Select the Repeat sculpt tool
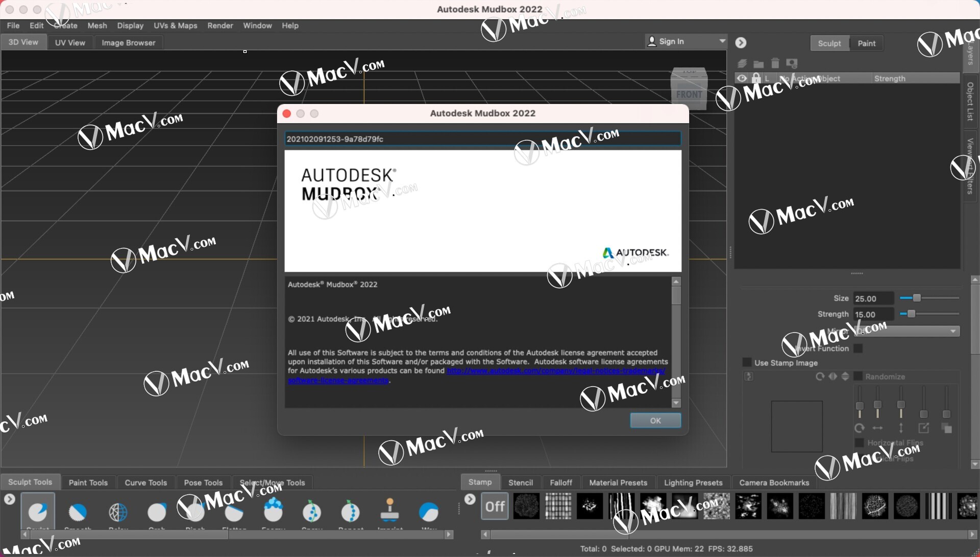The image size is (980, 557). (x=351, y=512)
